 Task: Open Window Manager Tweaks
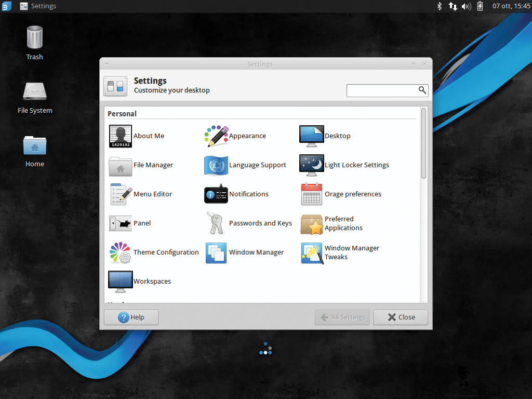(312, 252)
